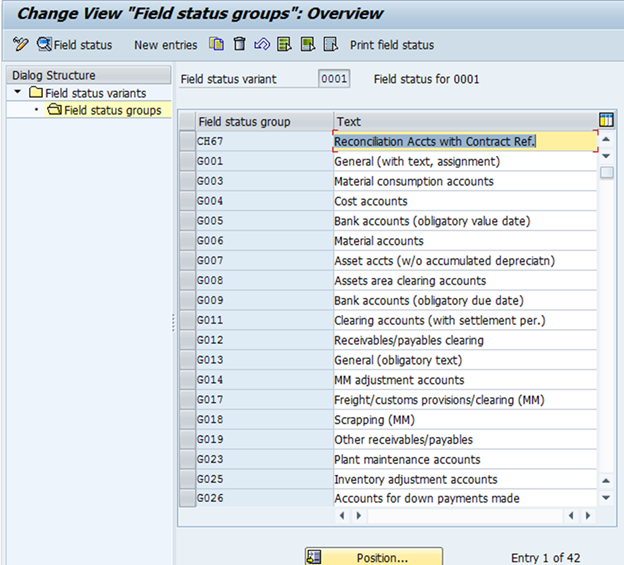Screen dimensions: 624x565
Task: Click the Field status variants folder icon
Action: point(36,92)
